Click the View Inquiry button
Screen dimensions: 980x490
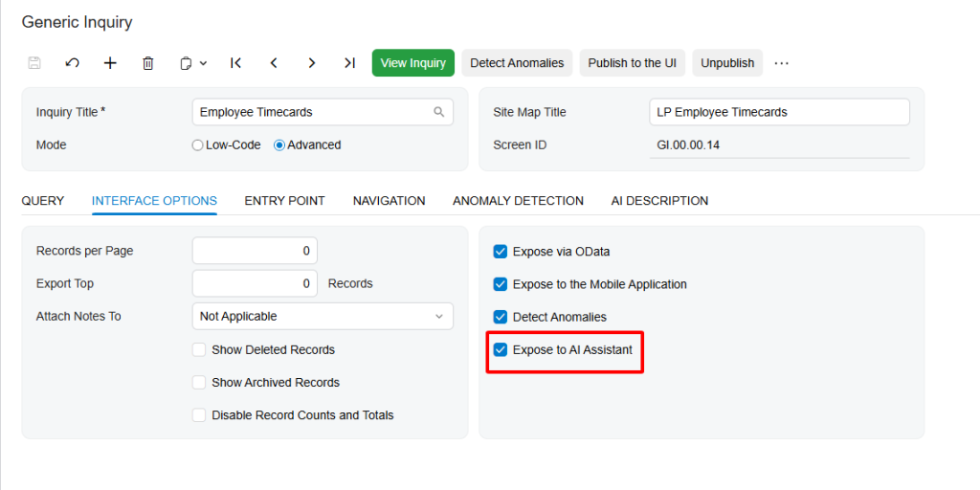413,63
